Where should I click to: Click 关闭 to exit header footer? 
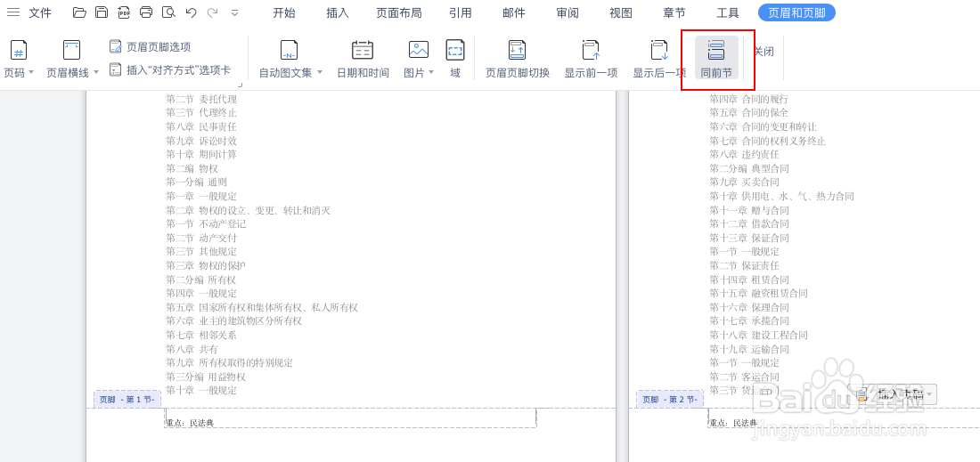(x=764, y=52)
